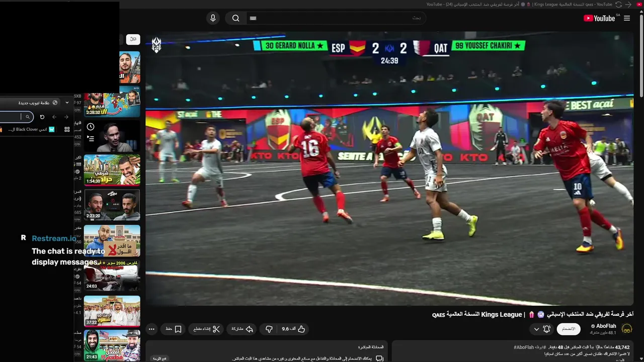Select the 'All' filter chip above recommendations
Screen dimensions: 644x362
click(x=133, y=39)
